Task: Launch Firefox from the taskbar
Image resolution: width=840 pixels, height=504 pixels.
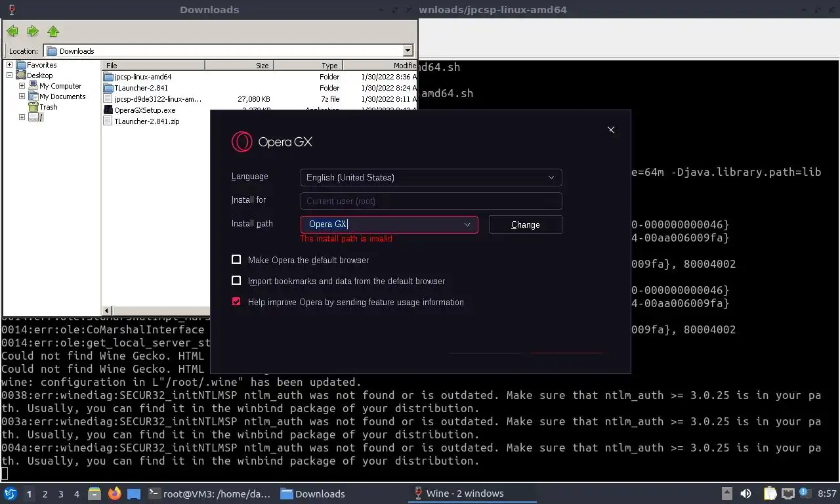Action: tap(115, 493)
